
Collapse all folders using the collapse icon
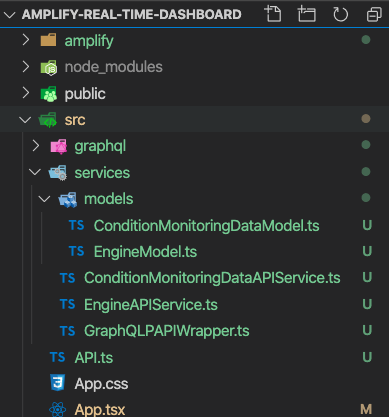click(374, 14)
